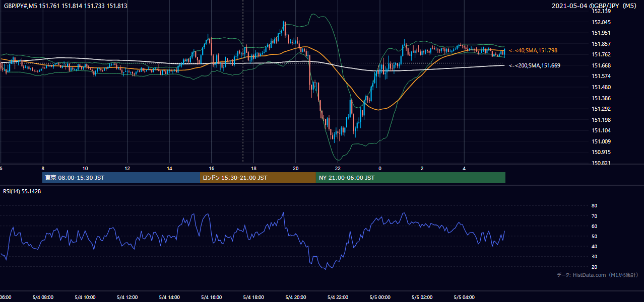This screenshot has width=644, height=302.
Task: Click the 5/4 20:00 bottom date label
Action: tap(296, 297)
